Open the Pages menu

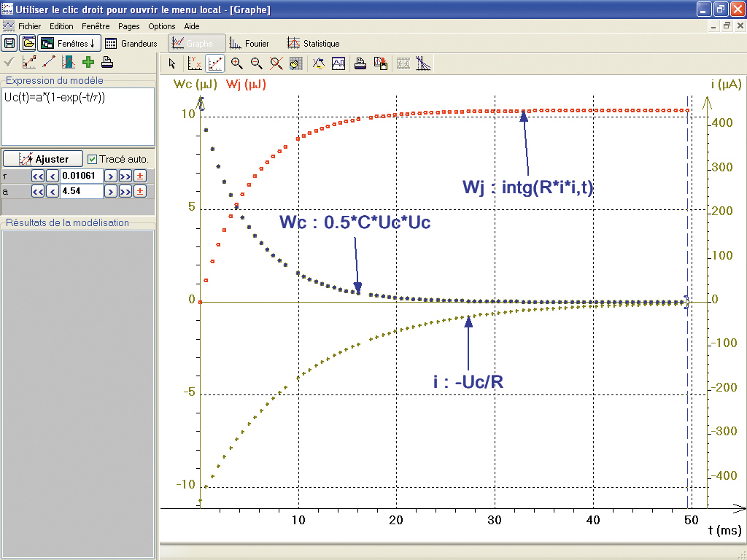tap(129, 26)
